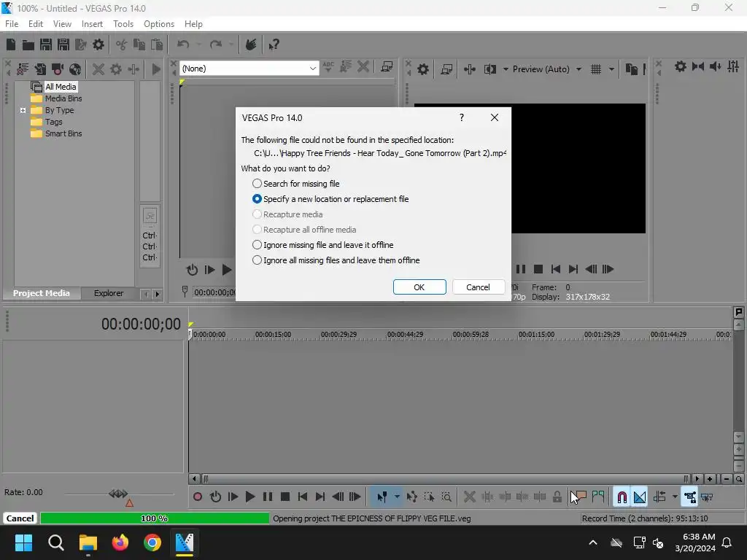The image size is (747, 560).
Task: Click OK in the VEGAS Pro dialog
Action: click(x=419, y=287)
